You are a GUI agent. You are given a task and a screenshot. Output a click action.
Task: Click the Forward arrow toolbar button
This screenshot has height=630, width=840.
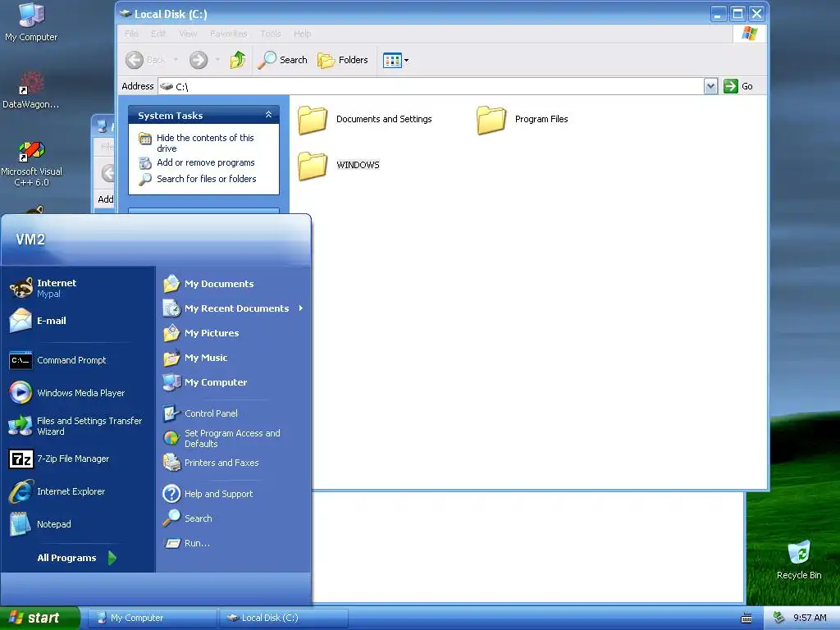tap(199, 59)
